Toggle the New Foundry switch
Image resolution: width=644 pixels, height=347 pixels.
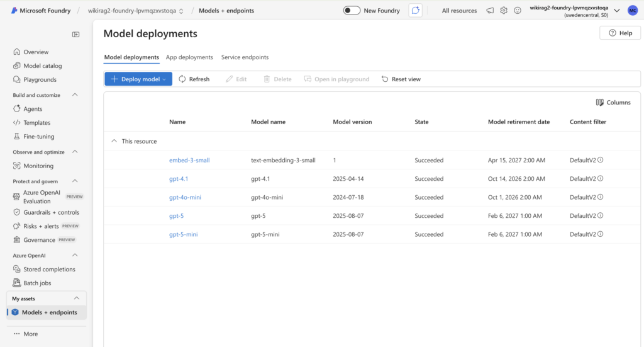pos(352,10)
